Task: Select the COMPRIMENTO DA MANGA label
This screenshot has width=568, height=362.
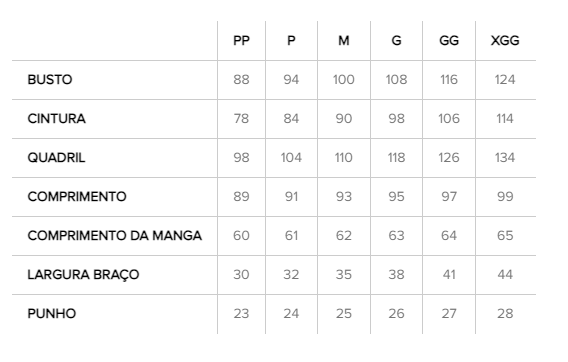Action: coord(114,236)
